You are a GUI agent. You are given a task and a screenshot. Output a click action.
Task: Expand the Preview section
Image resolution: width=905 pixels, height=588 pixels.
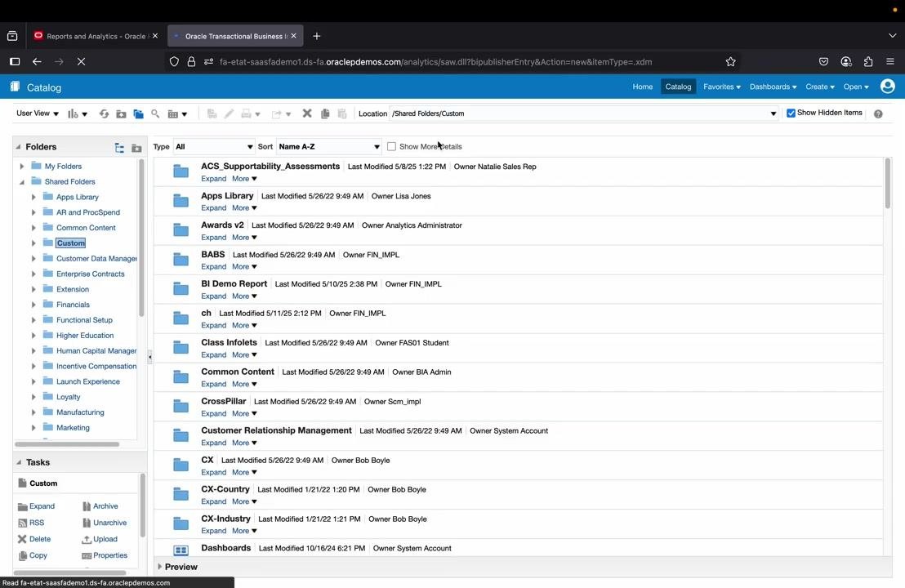point(160,567)
